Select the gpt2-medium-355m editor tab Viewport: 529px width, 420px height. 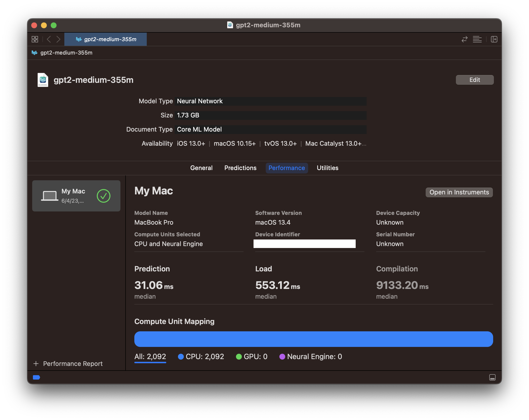pyautogui.click(x=106, y=39)
